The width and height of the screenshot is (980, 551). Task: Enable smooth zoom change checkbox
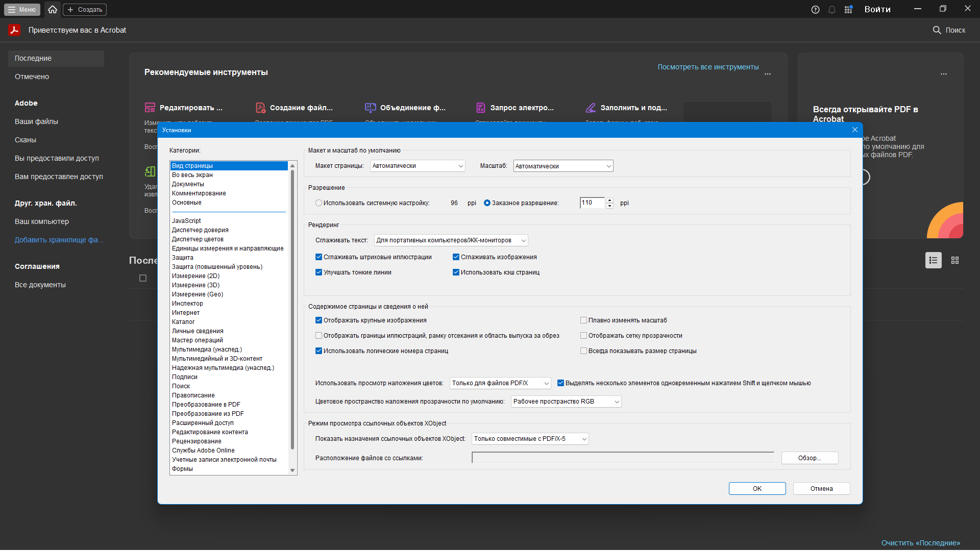click(583, 320)
